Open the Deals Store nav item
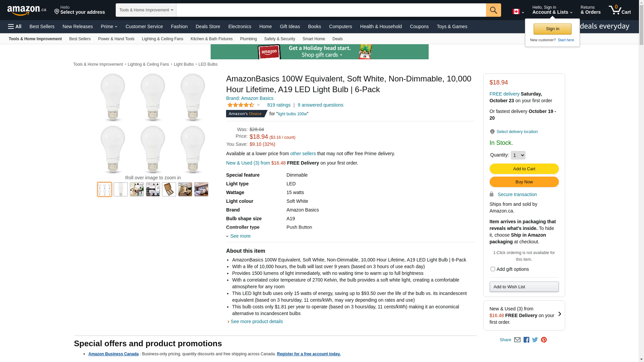 click(x=208, y=26)
